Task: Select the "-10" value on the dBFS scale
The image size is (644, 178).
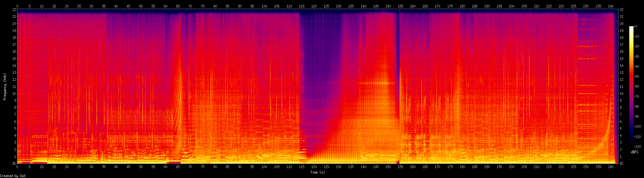Action: tap(636, 36)
